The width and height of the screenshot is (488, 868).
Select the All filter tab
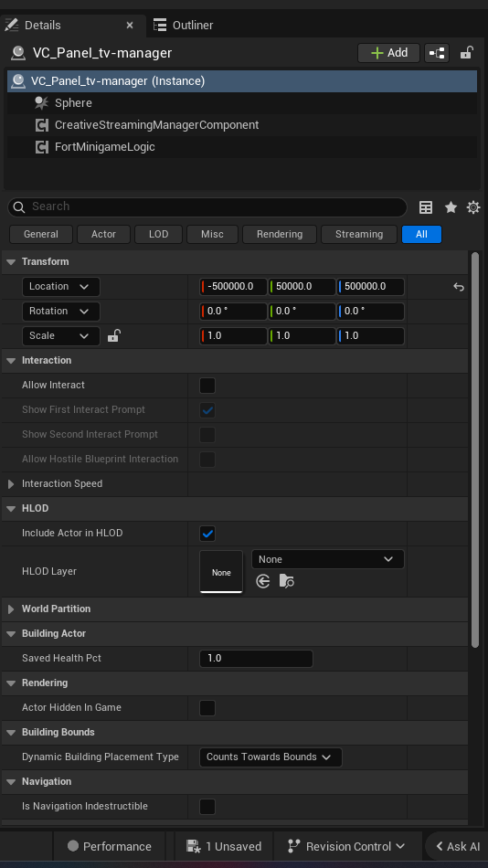click(421, 234)
